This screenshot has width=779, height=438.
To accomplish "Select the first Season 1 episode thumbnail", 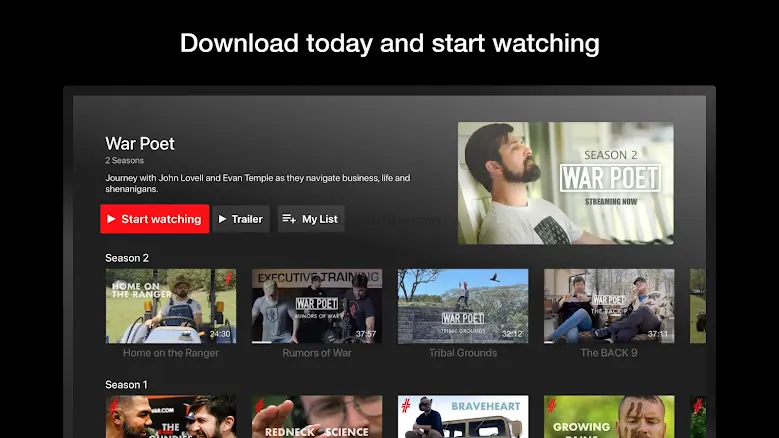I will point(171,417).
